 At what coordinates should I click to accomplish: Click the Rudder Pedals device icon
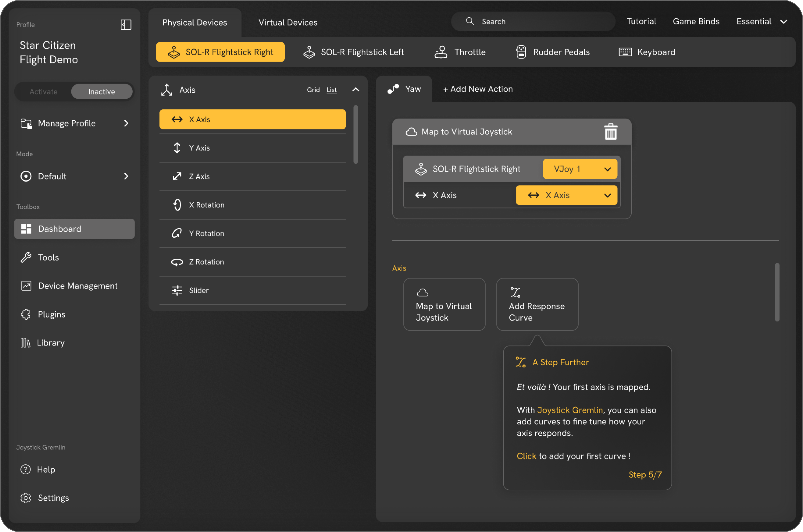click(521, 52)
